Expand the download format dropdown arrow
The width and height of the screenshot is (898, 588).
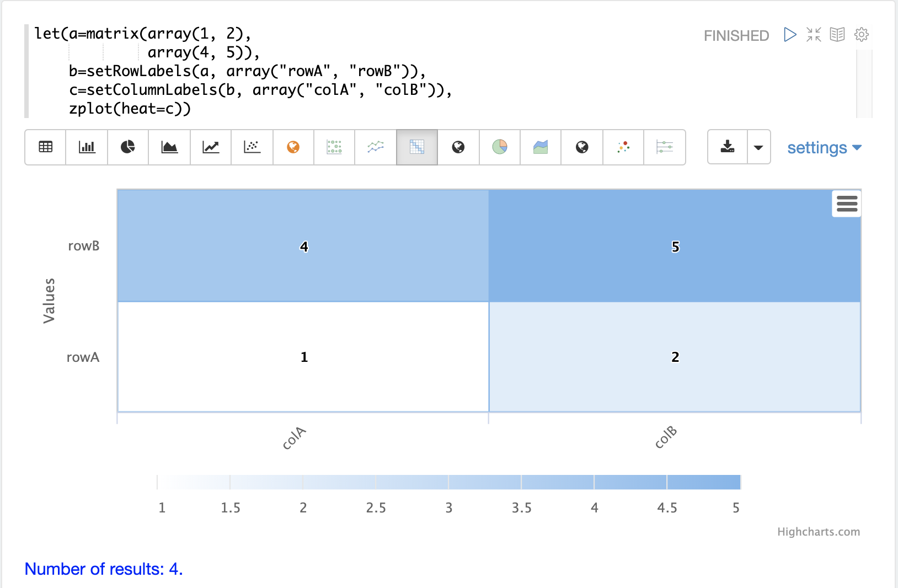coord(759,147)
